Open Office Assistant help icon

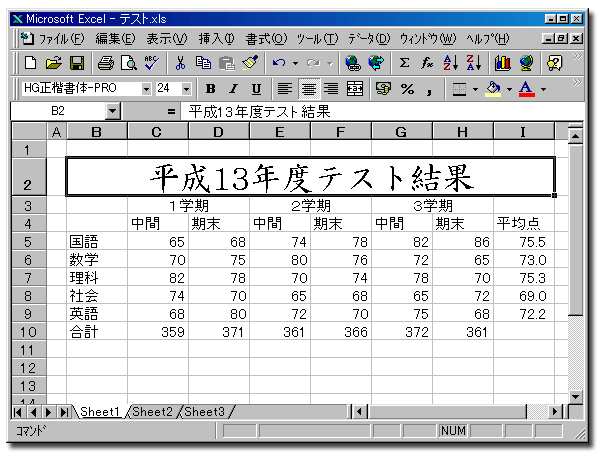point(555,63)
